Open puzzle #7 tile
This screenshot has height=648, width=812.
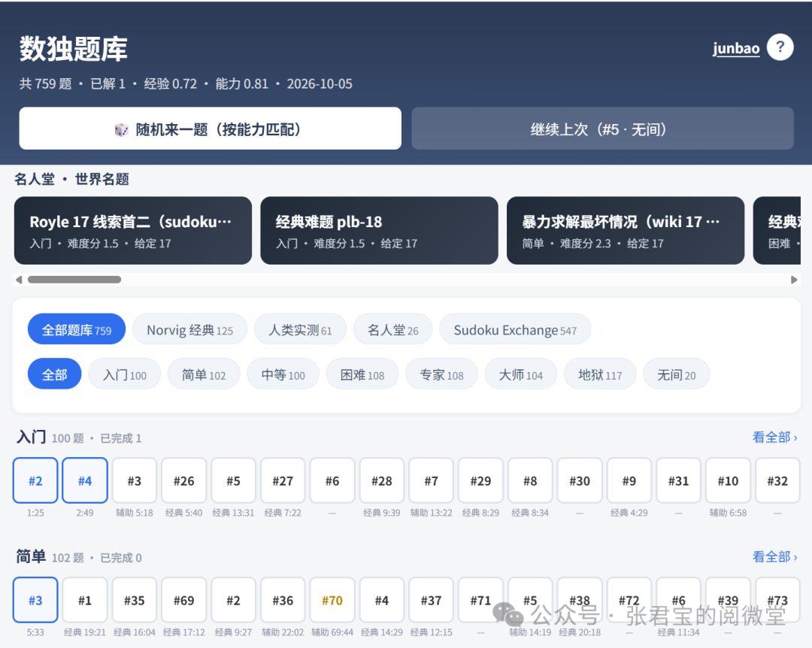coord(432,480)
